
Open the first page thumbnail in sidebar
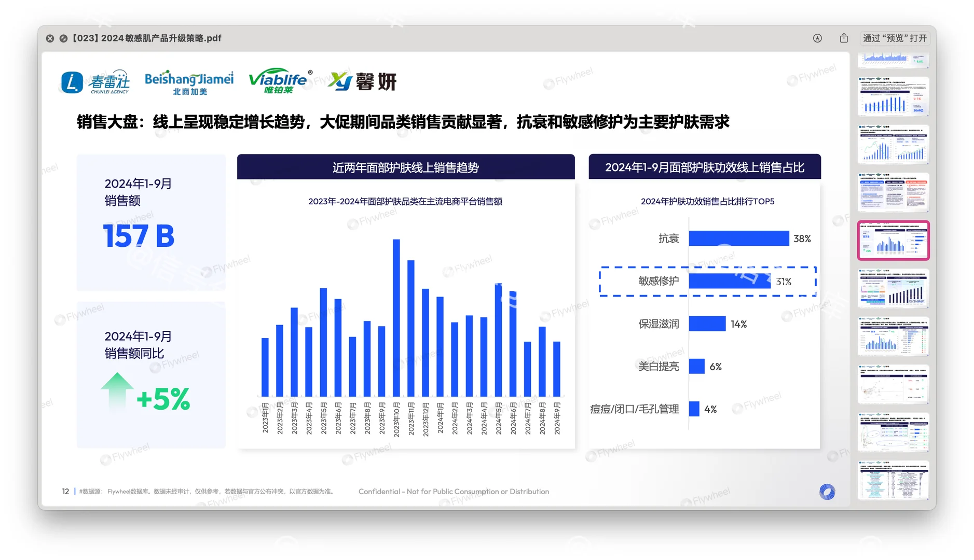[893, 59]
